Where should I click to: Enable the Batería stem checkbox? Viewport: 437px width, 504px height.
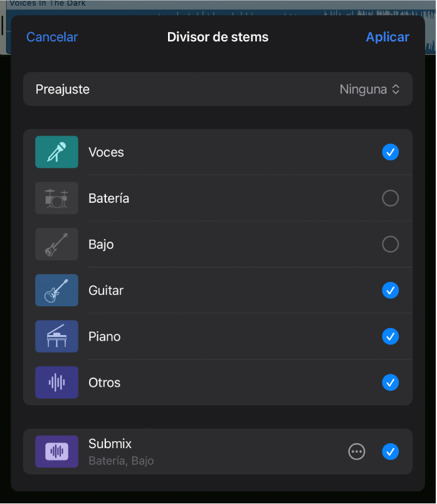(x=390, y=198)
